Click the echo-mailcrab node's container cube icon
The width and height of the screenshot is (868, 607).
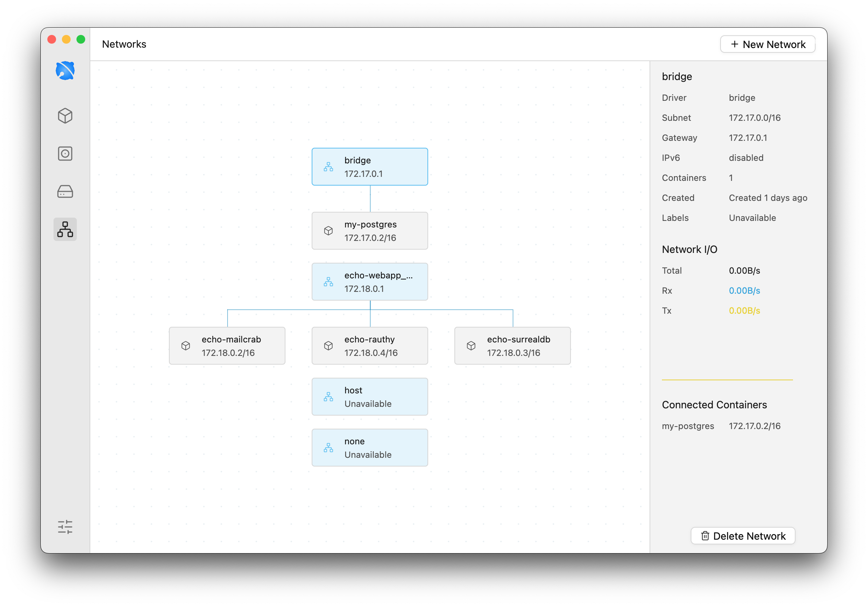186,345
